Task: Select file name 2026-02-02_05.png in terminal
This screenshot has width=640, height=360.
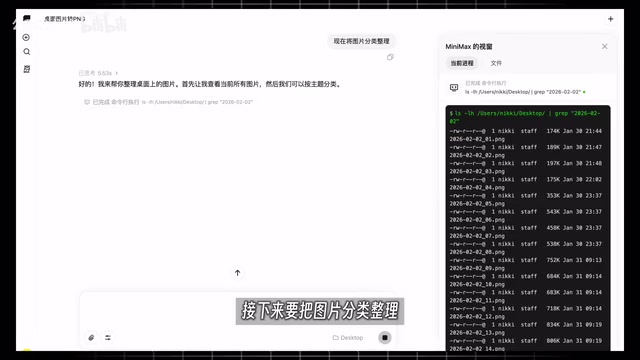Action: click(x=477, y=204)
